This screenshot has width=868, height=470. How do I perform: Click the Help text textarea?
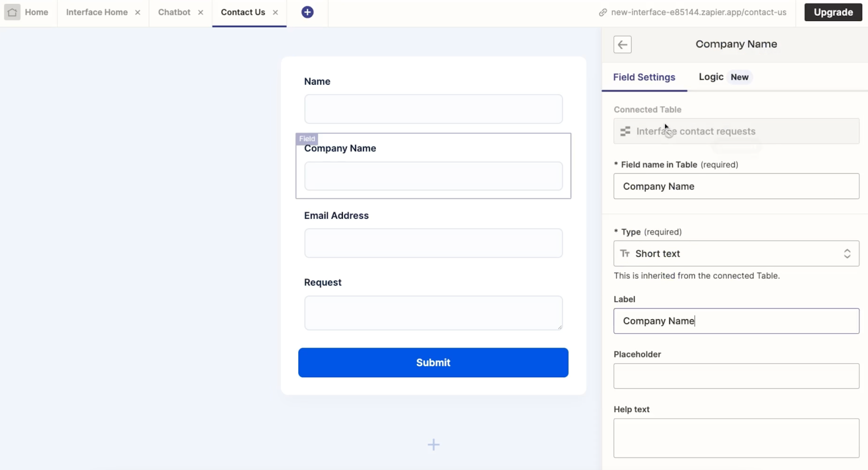[x=736, y=438]
